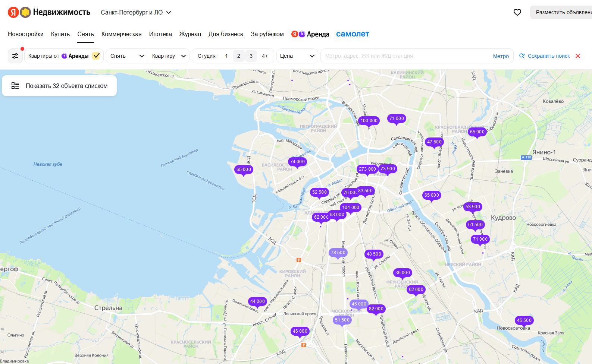Open the 45 500 price pin near Новосаратовка
This screenshot has width=592, height=364.
point(524,320)
